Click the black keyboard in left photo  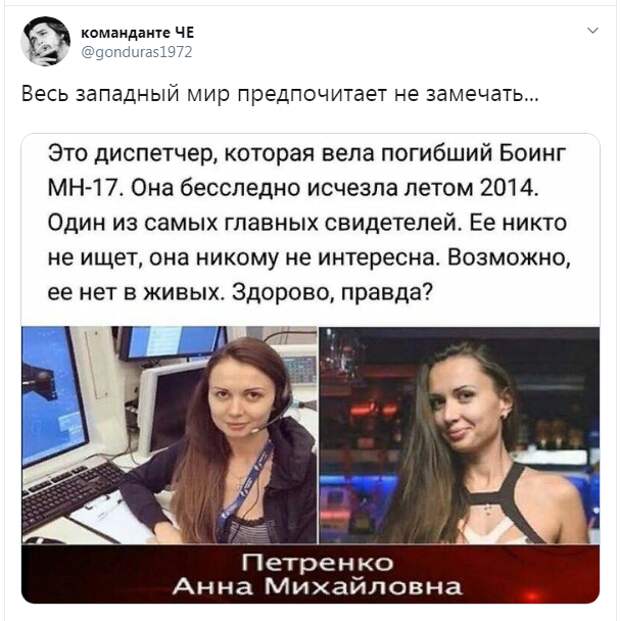click(71, 495)
